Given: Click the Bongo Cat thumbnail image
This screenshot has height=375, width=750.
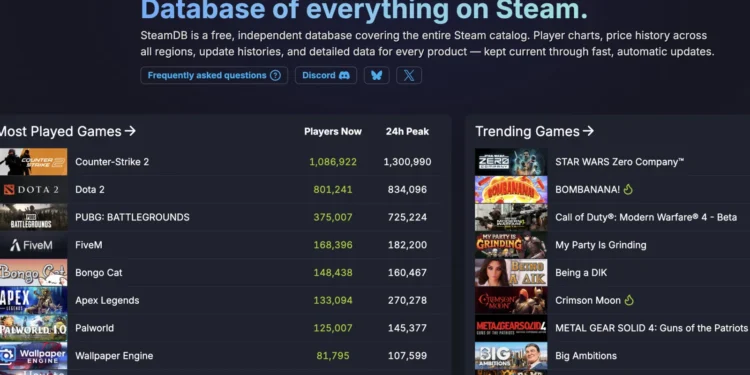Looking at the screenshot, I should pos(33,273).
